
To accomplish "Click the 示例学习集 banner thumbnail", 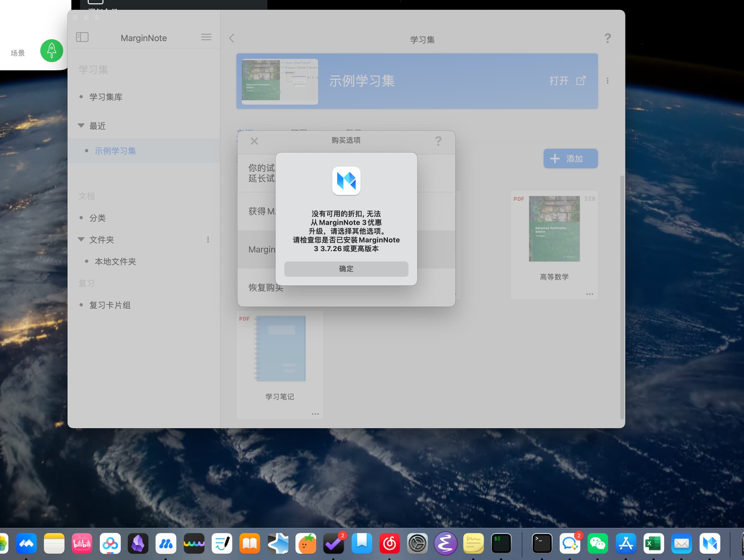I will pyautogui.click(x=280, y=81).
